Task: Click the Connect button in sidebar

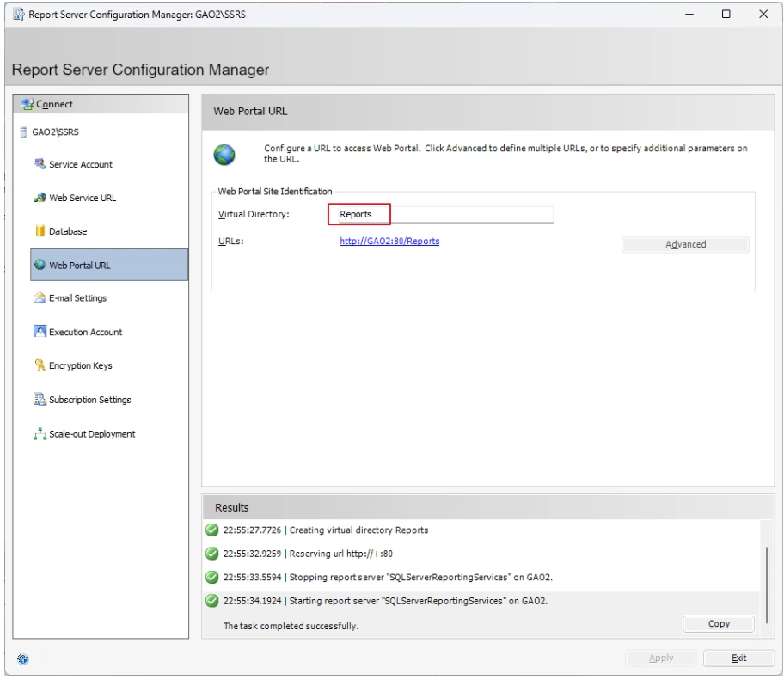Action: pyautogui.click(x=101, y=104)
